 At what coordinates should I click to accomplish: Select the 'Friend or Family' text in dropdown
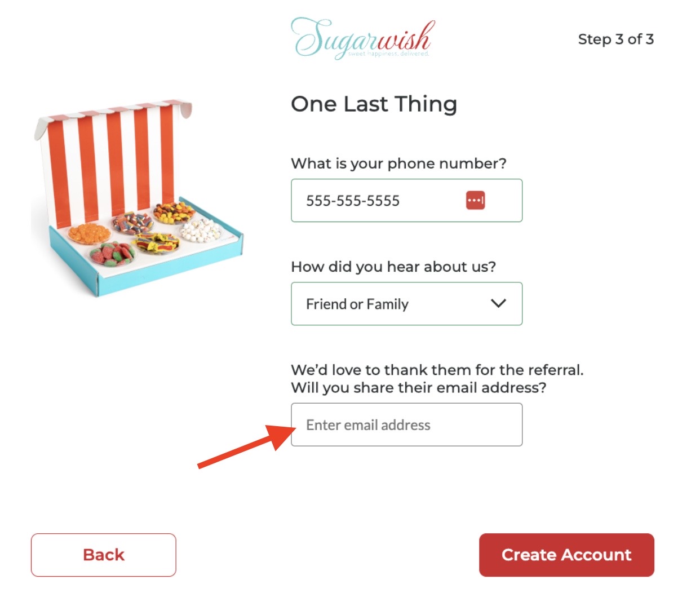pyautogui.click(x=357, y=304)
